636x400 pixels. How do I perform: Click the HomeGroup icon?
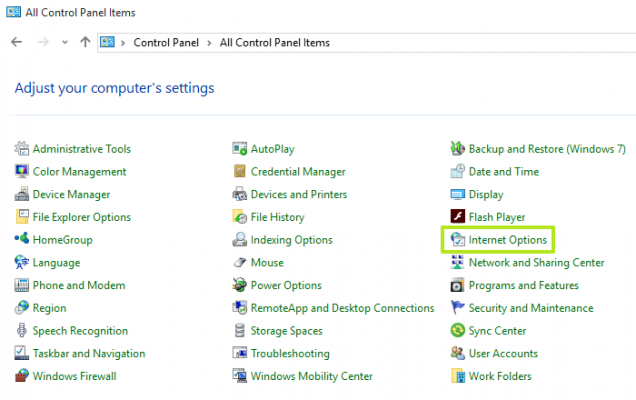click(22, 240)
